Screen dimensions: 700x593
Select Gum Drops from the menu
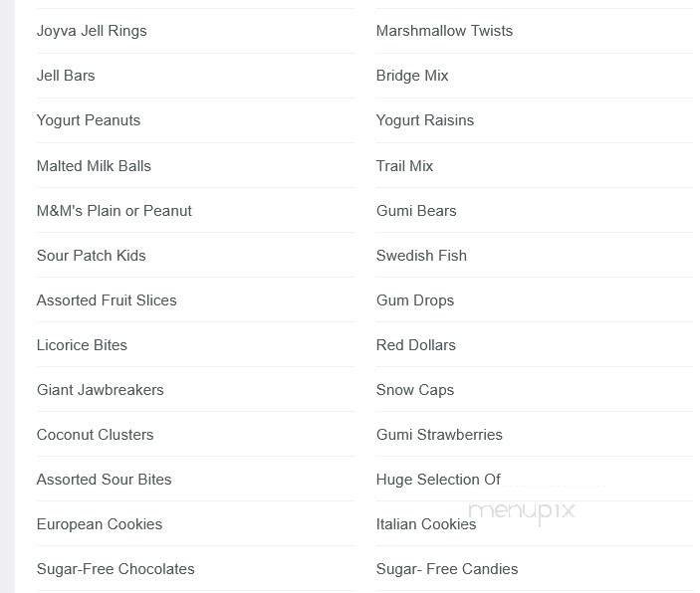[415, 300]
